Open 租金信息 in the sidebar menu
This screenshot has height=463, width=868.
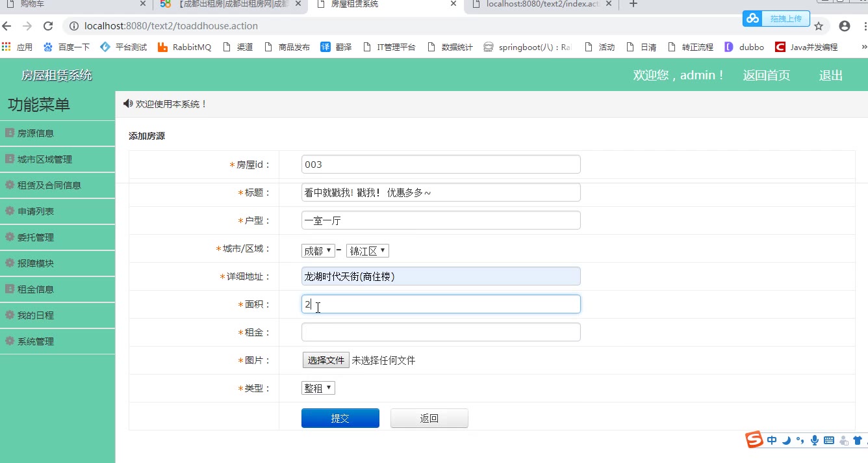point(57,289)
